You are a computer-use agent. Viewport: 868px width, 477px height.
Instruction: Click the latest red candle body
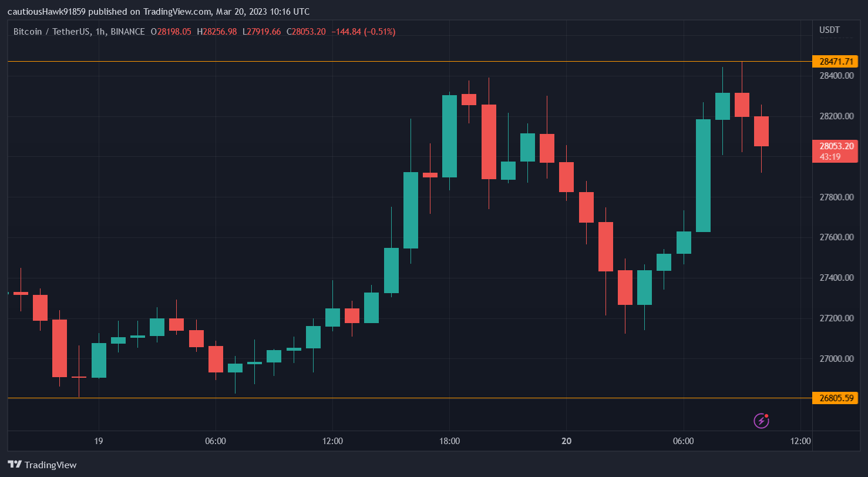[761, 131]
